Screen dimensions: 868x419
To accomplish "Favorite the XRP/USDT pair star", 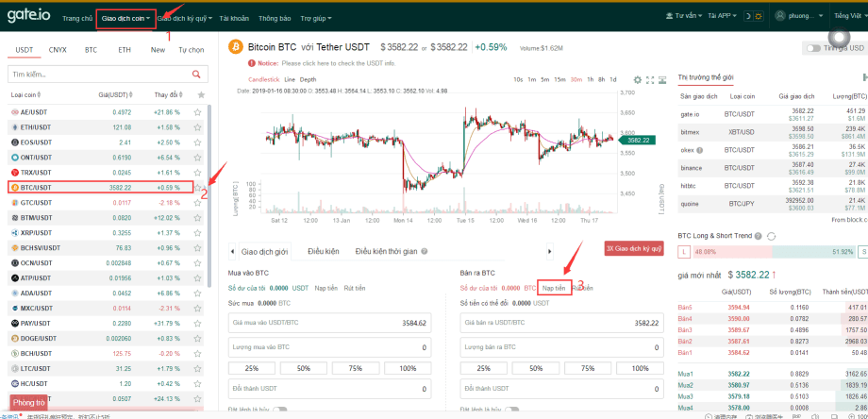I will [x=197, y=232].
